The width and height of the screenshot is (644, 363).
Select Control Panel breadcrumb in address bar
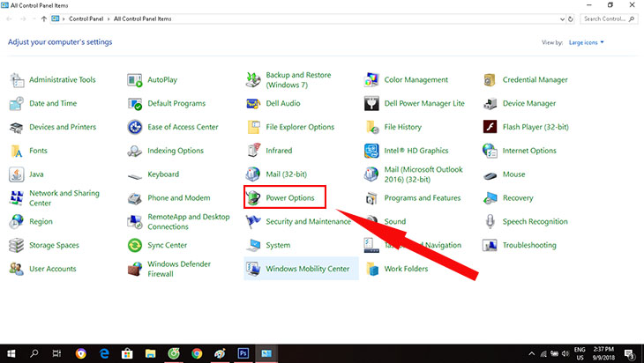click(86, 19)
